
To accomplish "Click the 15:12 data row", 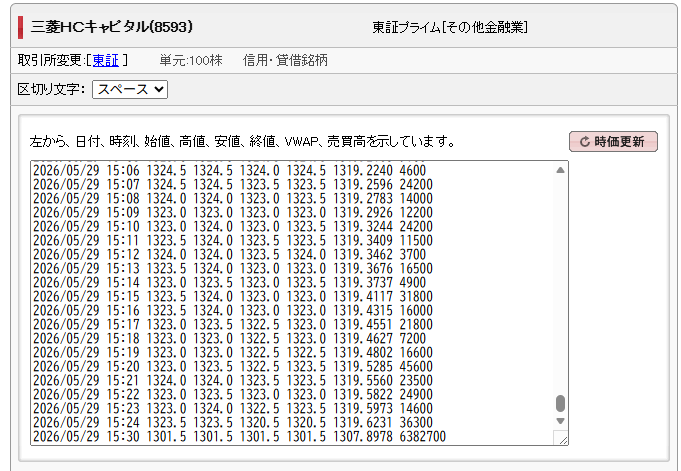I will 230,254.
